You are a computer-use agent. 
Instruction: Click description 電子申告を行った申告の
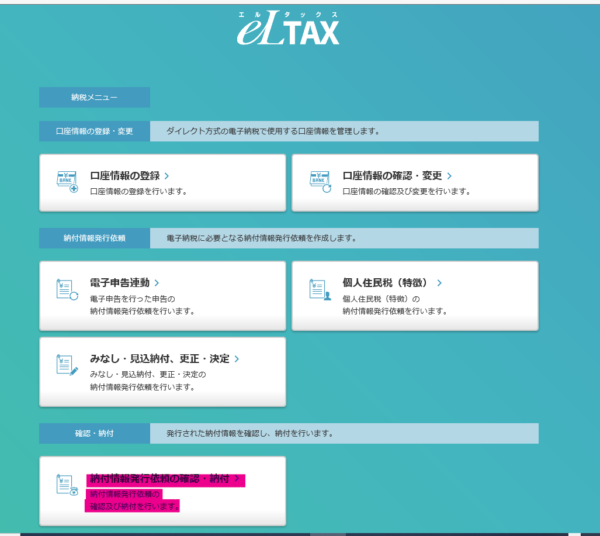pos(132,299)
